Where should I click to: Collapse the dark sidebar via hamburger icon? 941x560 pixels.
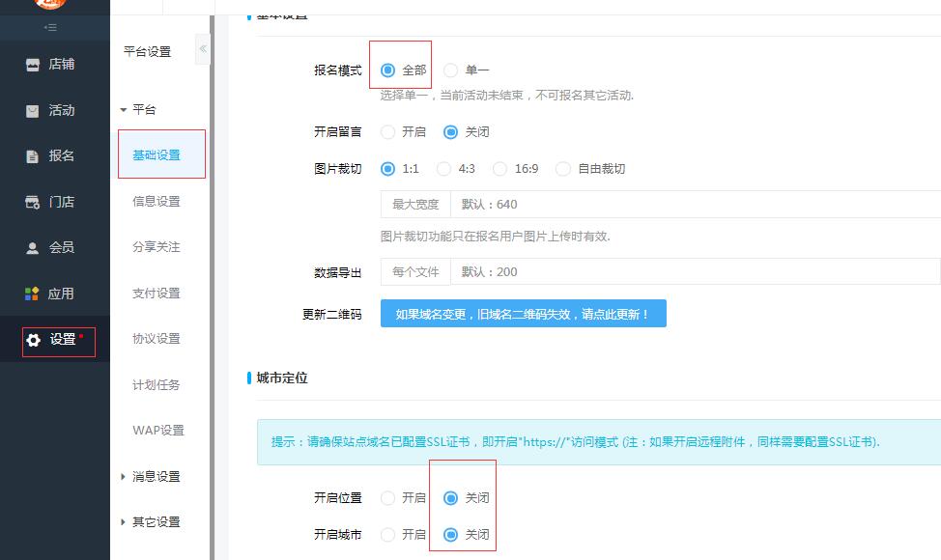click(x=51, y=28)
